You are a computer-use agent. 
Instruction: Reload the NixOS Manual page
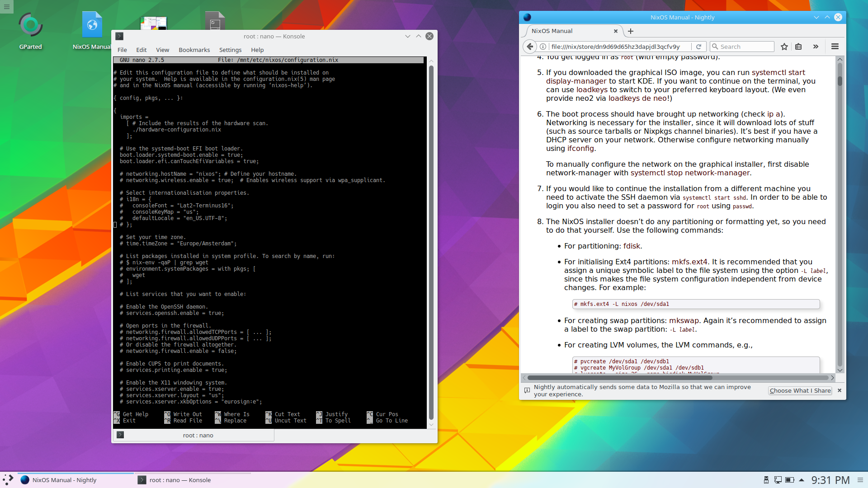(x=698, y=47)
